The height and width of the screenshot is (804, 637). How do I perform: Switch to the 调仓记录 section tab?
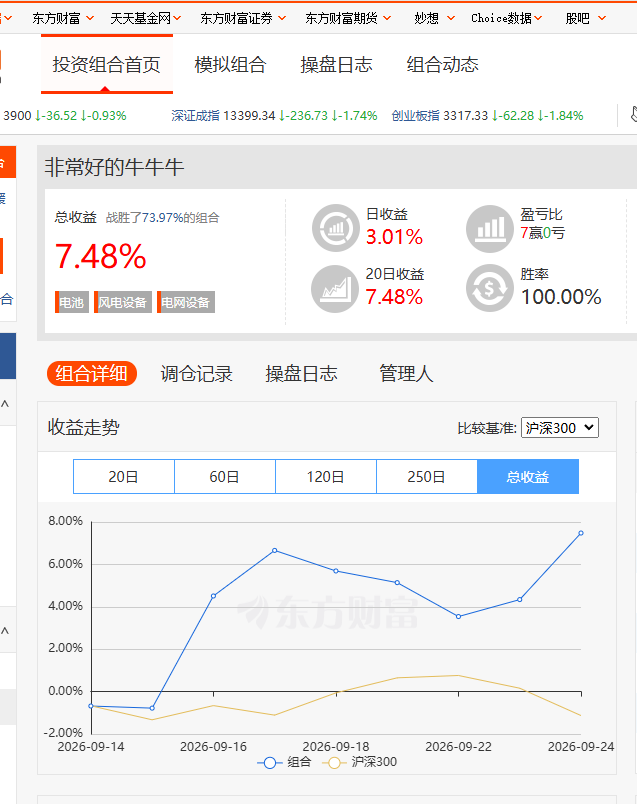(196, 374)
